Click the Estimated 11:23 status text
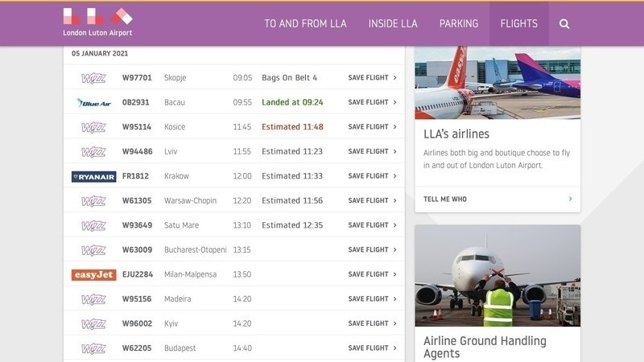 292,151
